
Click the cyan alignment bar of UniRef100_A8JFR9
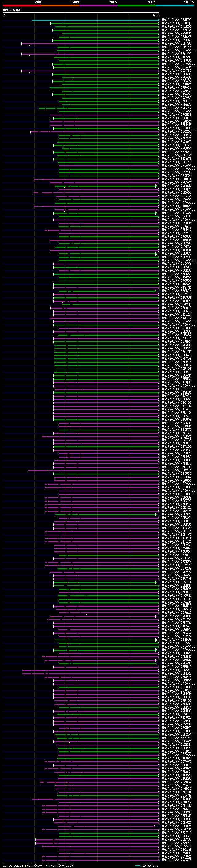point(95,20)
